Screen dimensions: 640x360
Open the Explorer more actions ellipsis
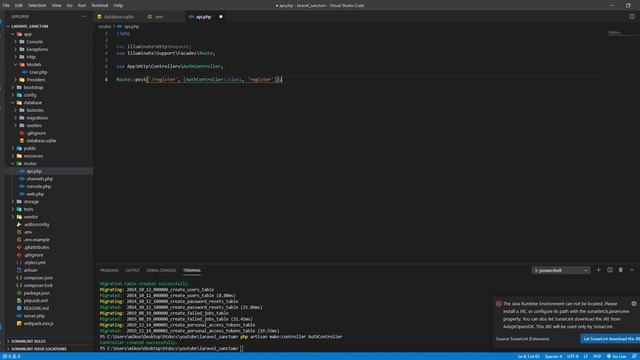coord(84,17)
